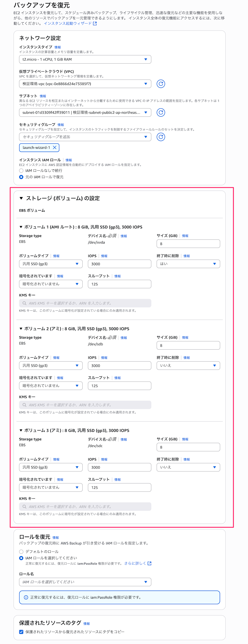Screen dimensions: 248x644
Task: Click Volume 3 サイズ (GiB) input field
Action: click(x=188, y=447)
